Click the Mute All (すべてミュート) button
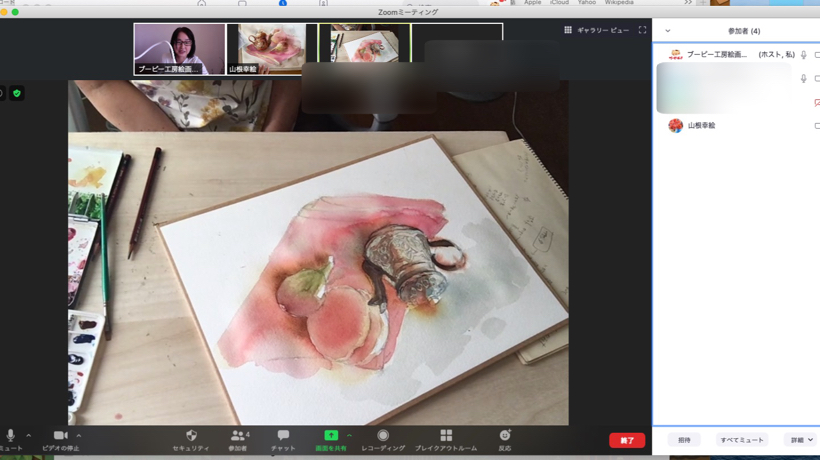Viewport: 820px width, 460px height. point(742,440)
